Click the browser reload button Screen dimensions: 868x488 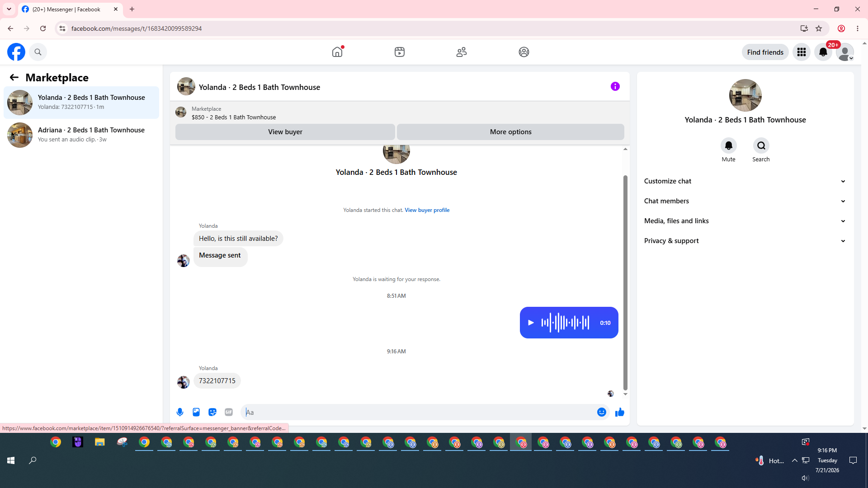point(43,28)
